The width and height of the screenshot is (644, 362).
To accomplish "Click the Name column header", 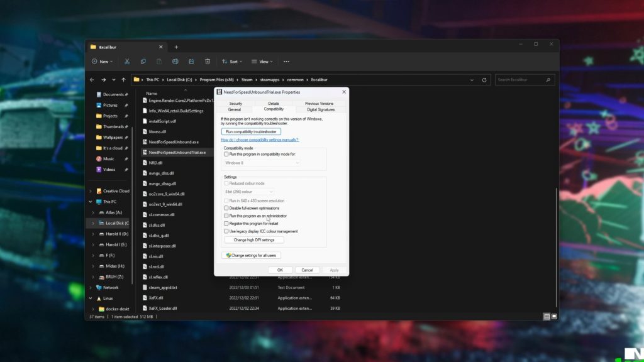I will [152, 93].
